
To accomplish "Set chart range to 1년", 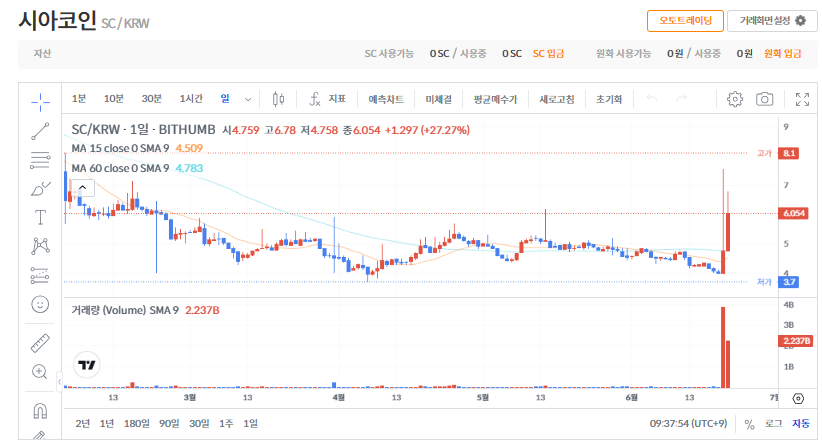I will (107, 424).
